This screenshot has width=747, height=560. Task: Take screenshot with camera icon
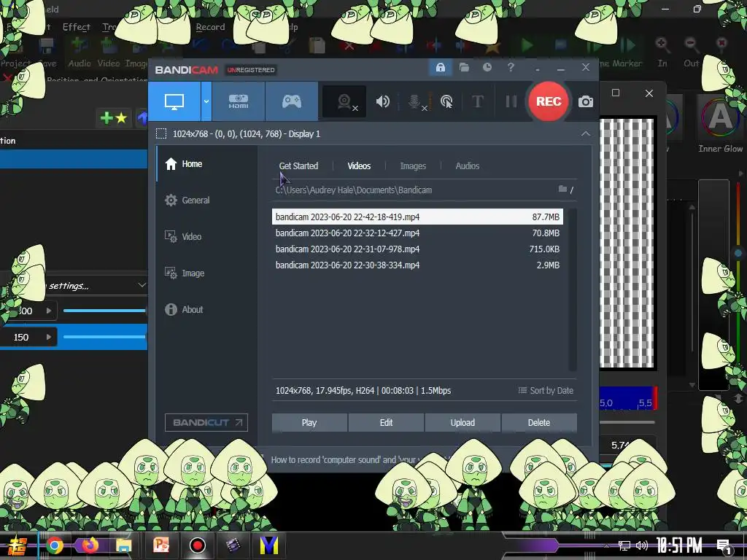click(586, 101)
